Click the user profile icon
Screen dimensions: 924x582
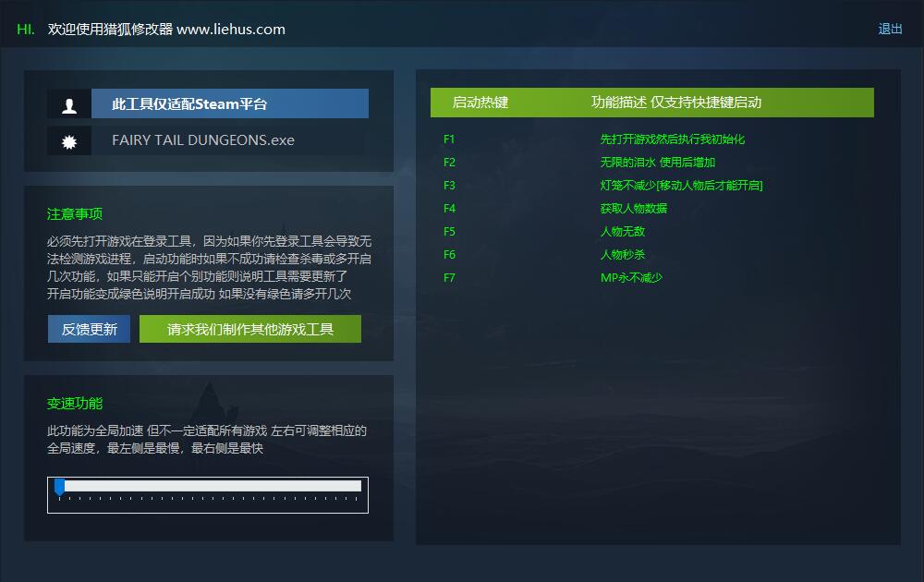coord(69,105)
